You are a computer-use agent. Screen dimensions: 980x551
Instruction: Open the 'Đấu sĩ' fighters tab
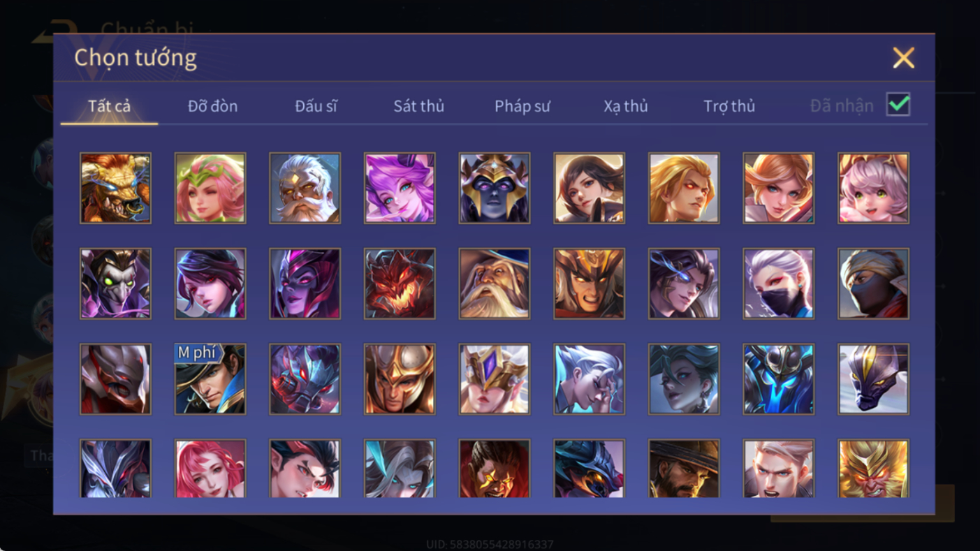tap(316, 106)
